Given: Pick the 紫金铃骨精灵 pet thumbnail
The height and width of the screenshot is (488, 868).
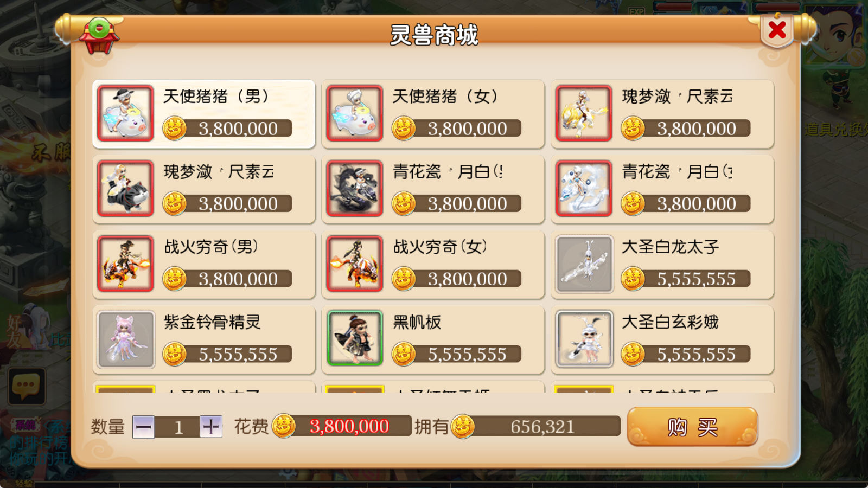Looking at the screenshot, I should [x=125, y=339].
